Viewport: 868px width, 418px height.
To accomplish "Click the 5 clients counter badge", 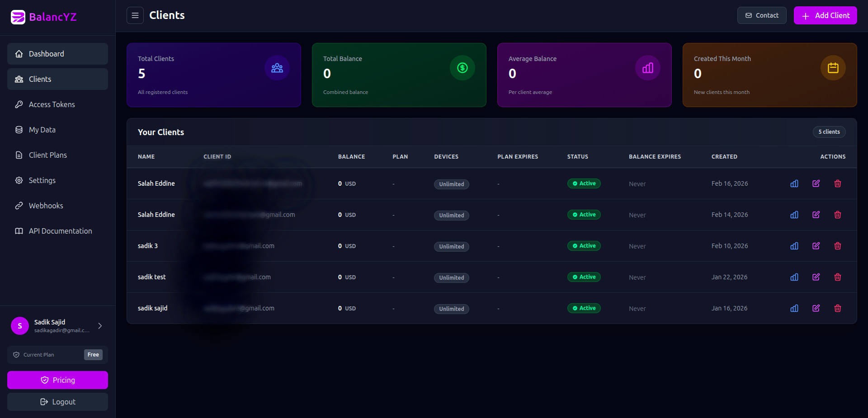I will tap(829, 132).
